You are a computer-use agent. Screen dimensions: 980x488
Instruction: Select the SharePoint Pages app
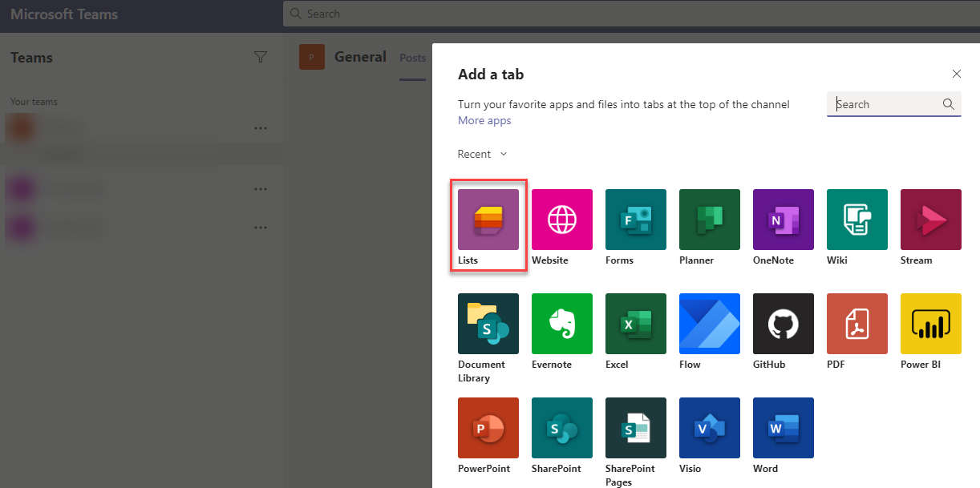click(635, 427)
